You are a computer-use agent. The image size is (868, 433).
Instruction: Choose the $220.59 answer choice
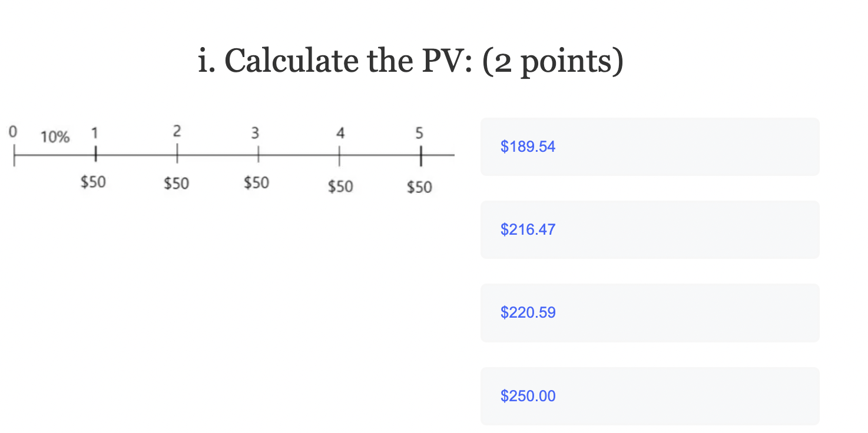(x=650, y=312)
